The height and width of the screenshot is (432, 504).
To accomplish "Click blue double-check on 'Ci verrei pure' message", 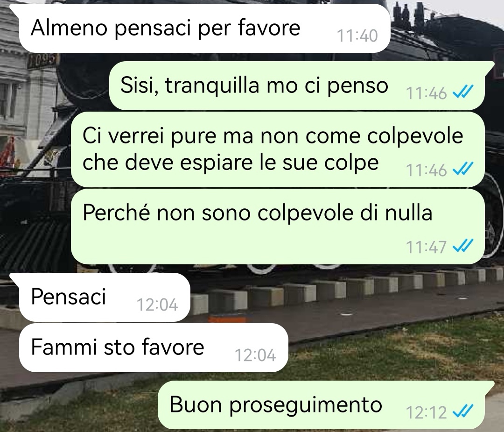I will 462,169.
